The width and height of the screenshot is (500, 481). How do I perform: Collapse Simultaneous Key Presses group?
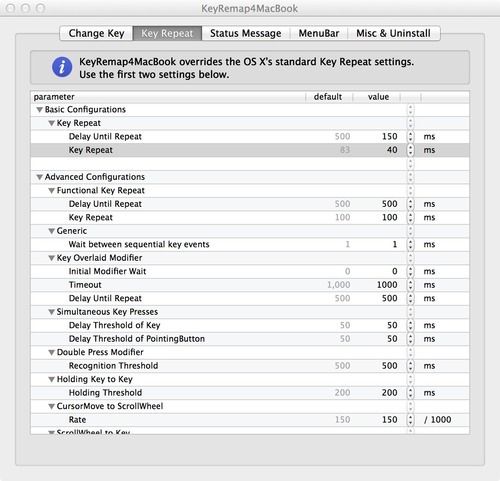51,312
